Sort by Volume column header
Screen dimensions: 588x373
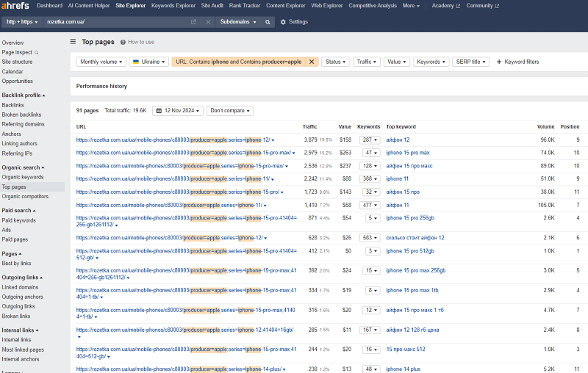click(x=545, y=127)
